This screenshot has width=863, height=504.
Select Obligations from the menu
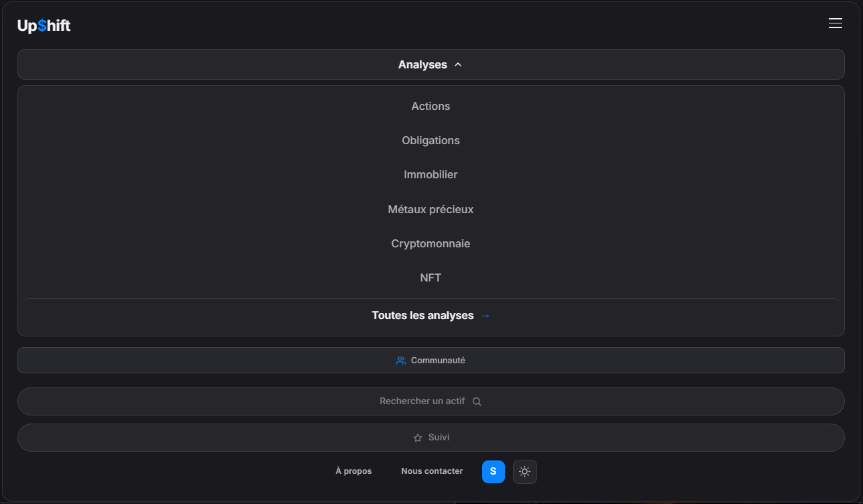point(430,140)
